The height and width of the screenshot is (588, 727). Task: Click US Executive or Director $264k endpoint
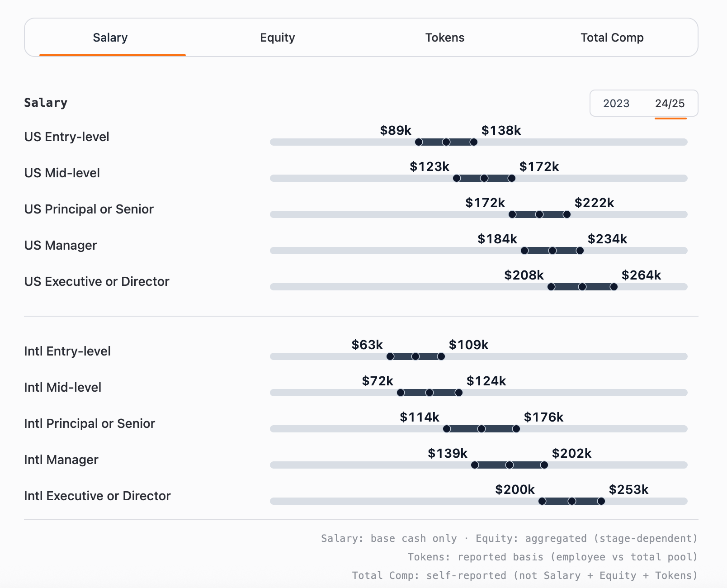point(614,287)
